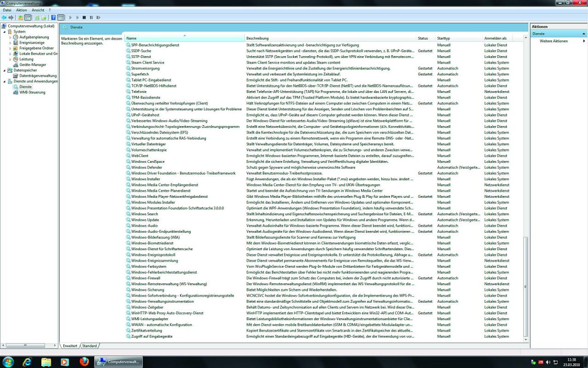
Task: Click the Restart service toolbar icon
Action: click(x=98, y=17)
